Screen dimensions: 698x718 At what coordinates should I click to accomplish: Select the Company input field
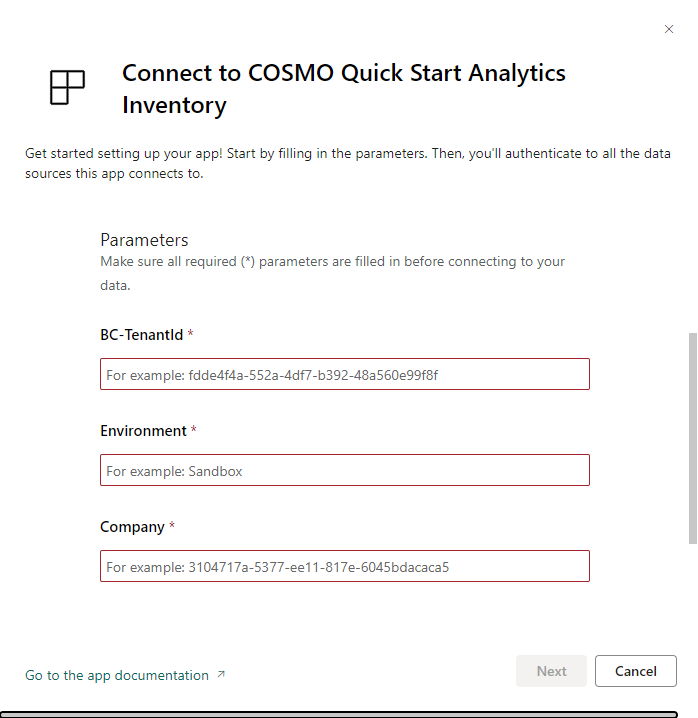click(x=344, y=566)
